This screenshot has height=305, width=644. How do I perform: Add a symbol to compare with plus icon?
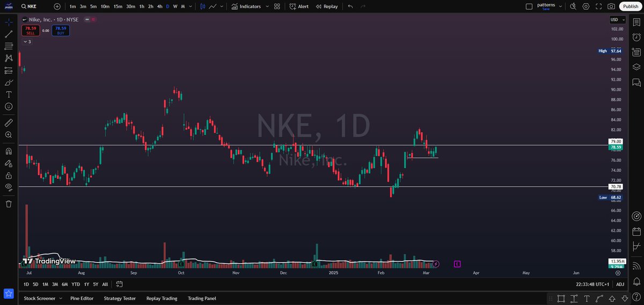click(x=57, y=6)
